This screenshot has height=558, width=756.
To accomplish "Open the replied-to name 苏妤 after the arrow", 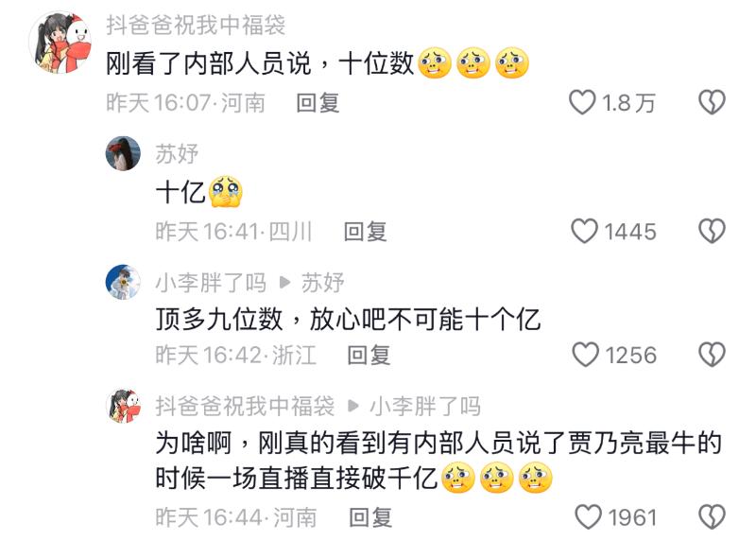I will click(322, 283).
